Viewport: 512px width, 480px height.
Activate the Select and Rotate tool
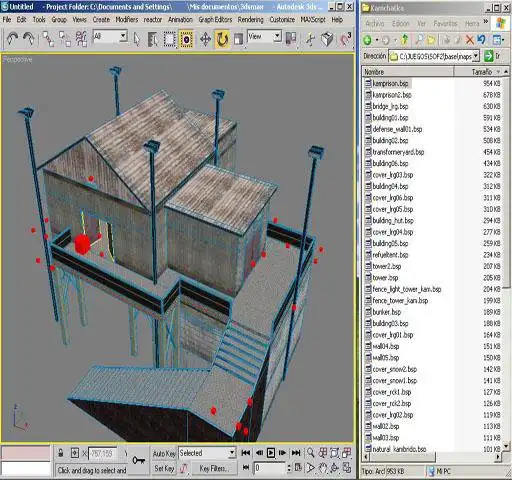[222, 39]
